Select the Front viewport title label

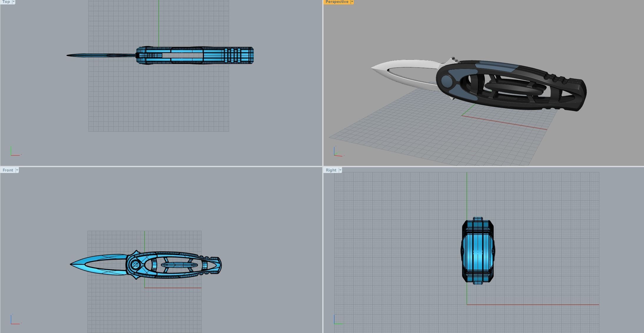8,170
